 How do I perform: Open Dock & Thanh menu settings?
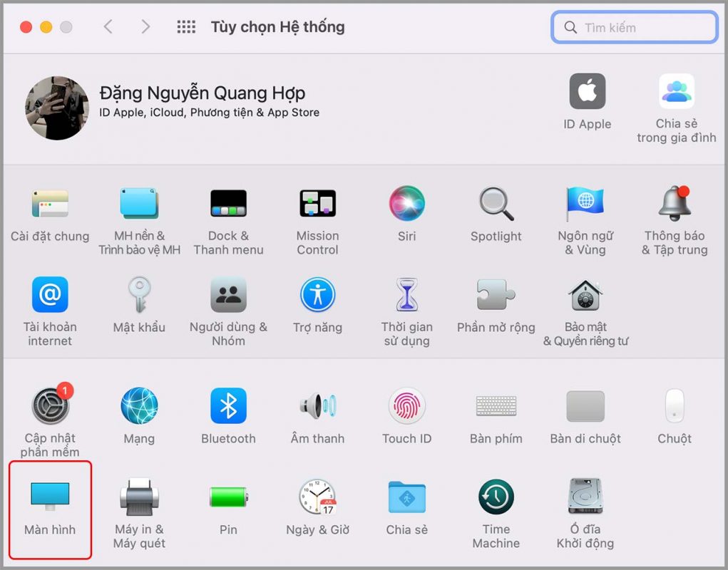[x=228, y=204]
